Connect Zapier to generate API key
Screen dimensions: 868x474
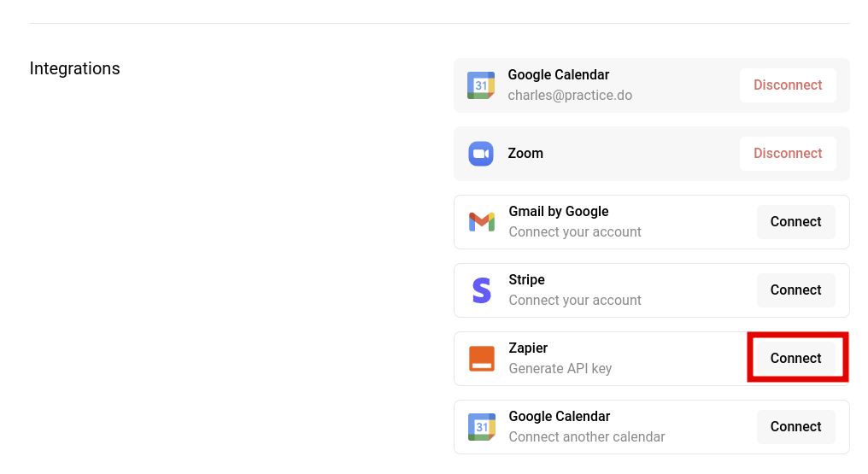[x=795, y=359]
